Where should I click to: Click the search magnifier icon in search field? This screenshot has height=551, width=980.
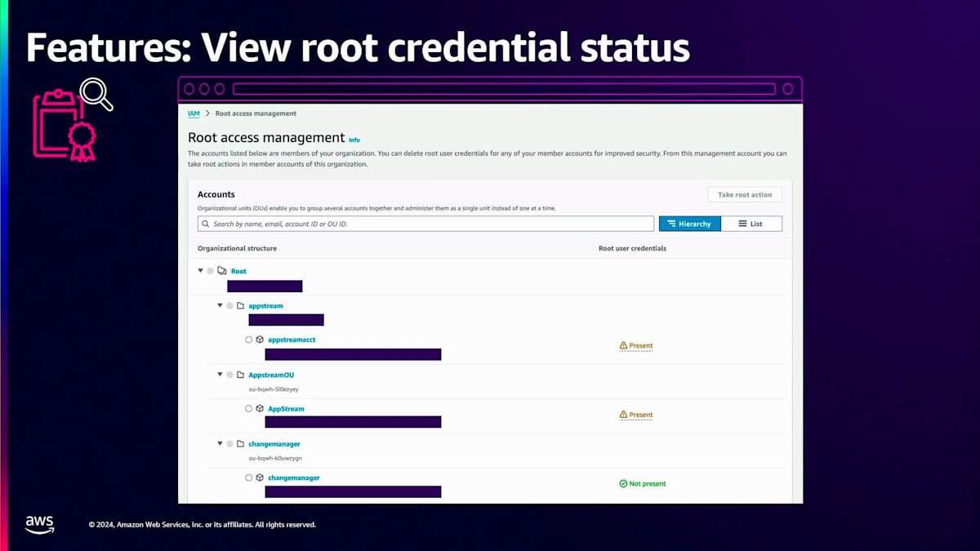[x=205, y=224]
